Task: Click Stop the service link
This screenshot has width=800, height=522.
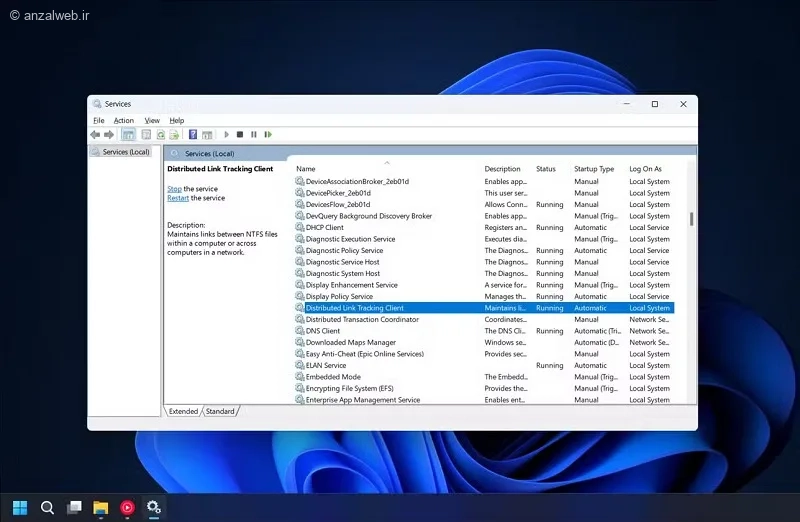Action: click(x=174, y=189)
